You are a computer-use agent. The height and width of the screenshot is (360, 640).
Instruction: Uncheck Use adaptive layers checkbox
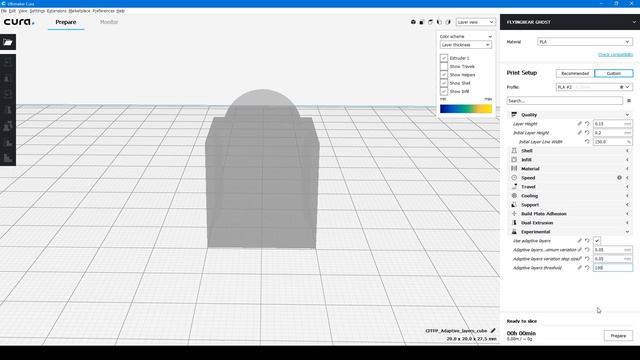[597, 241]
